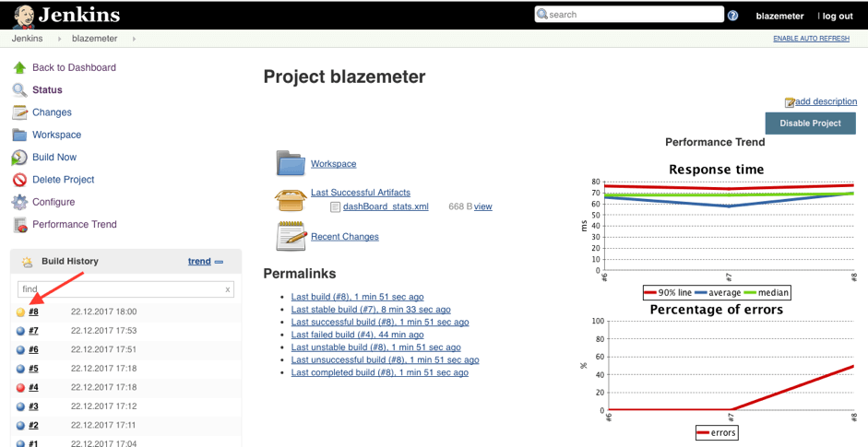Open the Last stable build (#7) permalink

click(x=371, y=310)
